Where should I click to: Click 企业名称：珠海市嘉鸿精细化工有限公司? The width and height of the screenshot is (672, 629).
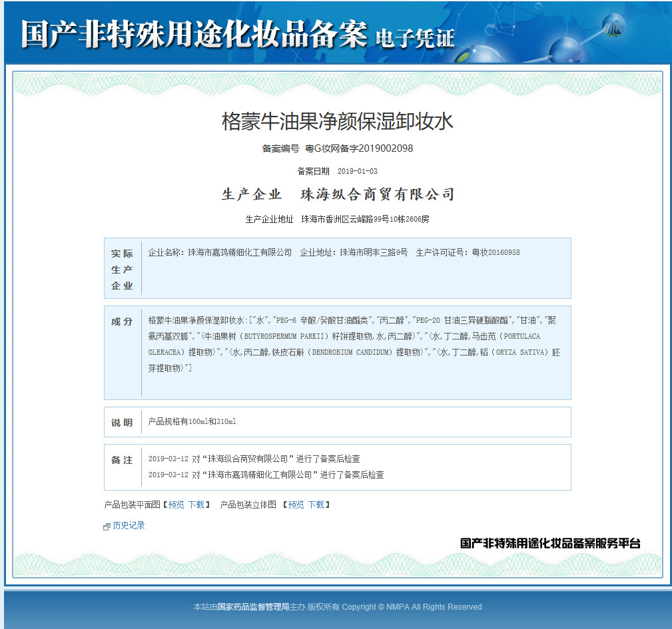(x=220, y=253)
